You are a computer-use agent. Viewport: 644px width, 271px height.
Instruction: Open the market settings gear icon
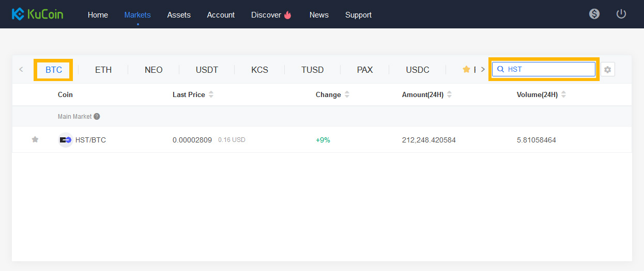pos(608,69)
